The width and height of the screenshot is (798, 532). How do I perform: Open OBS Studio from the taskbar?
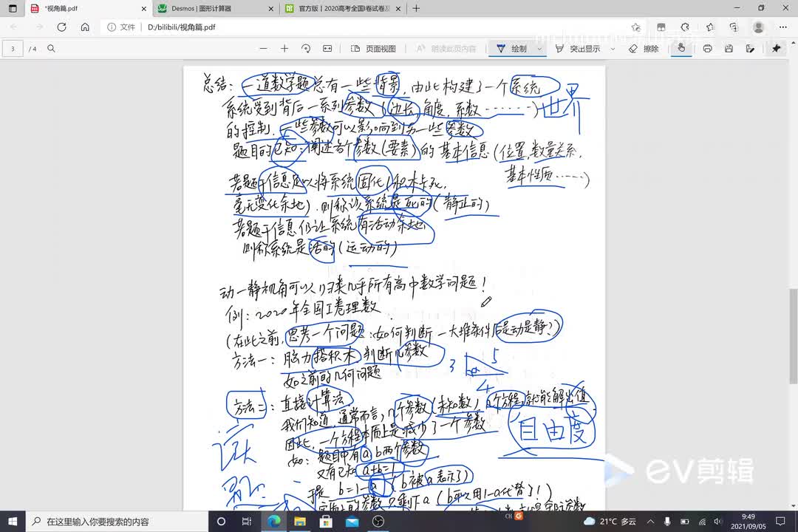[378, 522]
